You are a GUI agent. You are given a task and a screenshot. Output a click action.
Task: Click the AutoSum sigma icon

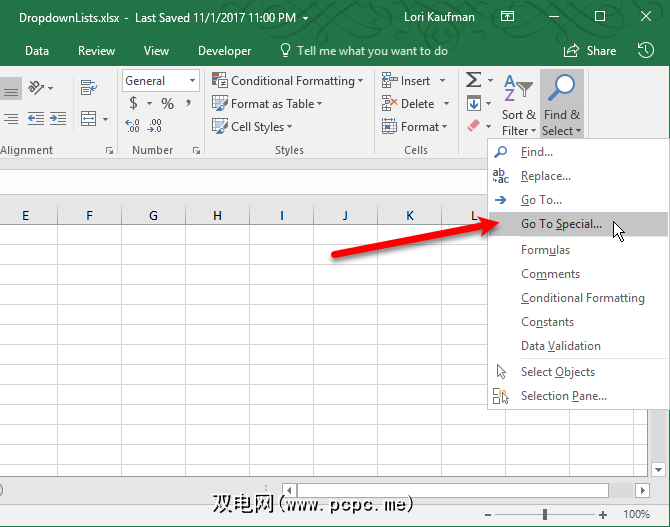(473, 81)
